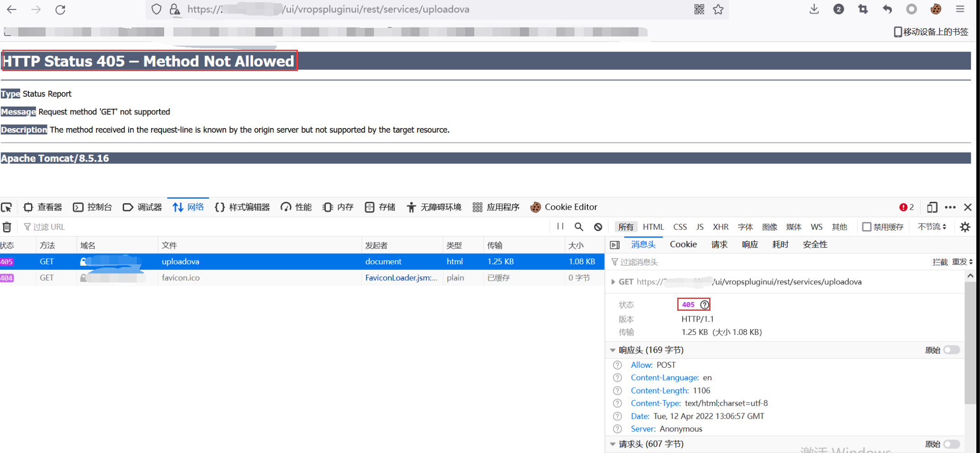Open the 应用程序 application tab
Image resolution: width=980 pixels, height=453 pixels.
pos(496,207)
